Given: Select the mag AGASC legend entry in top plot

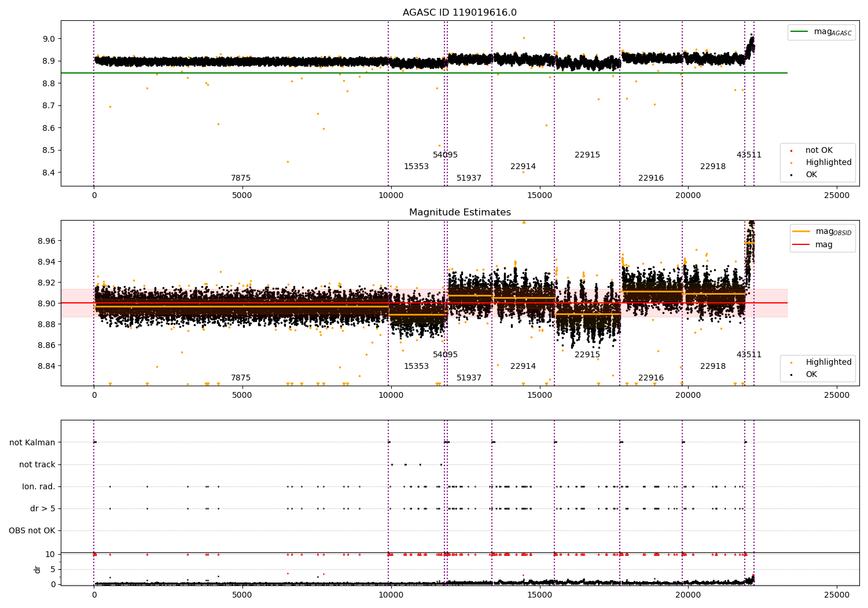Looking at the screenshot, I should (x=822, y=32).
